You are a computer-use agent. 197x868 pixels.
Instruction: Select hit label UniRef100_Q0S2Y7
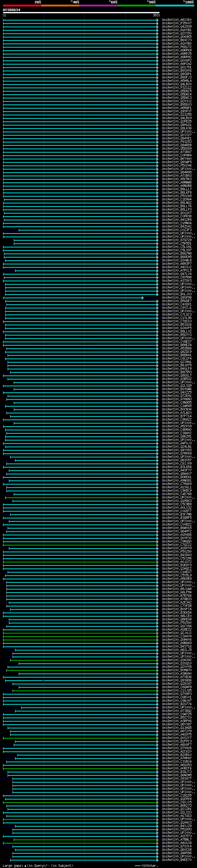[x=177, y=737]
